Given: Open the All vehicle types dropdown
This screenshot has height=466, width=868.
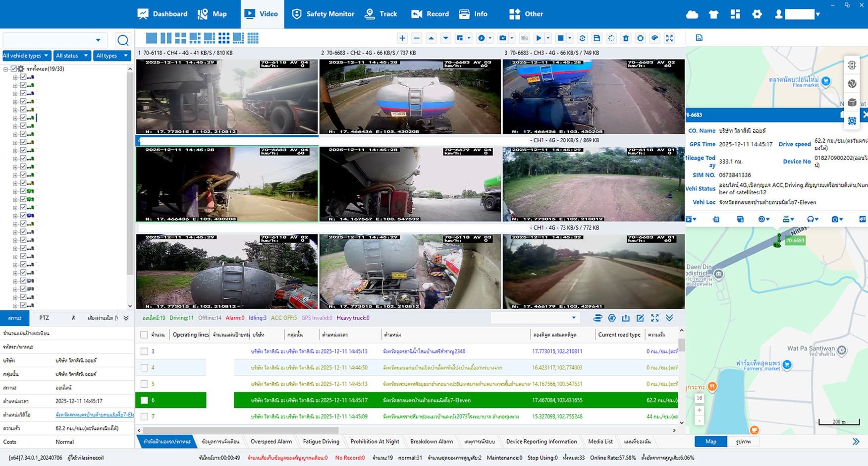Looking at the screenshot, I should tap(26, 56).
